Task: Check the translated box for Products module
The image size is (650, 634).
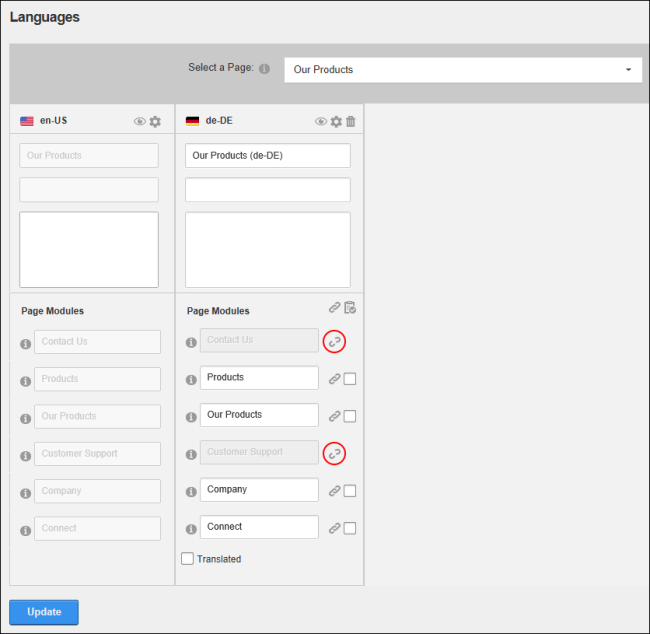Action: coord(350,379)
